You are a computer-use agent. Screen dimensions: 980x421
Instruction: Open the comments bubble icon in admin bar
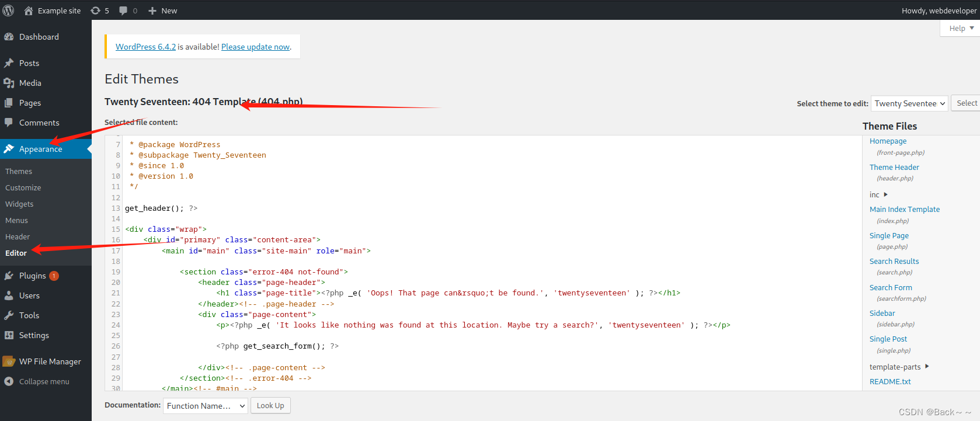click(123, 11)
